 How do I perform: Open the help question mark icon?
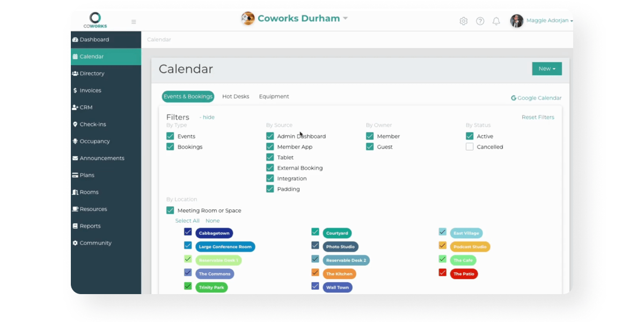480,21
